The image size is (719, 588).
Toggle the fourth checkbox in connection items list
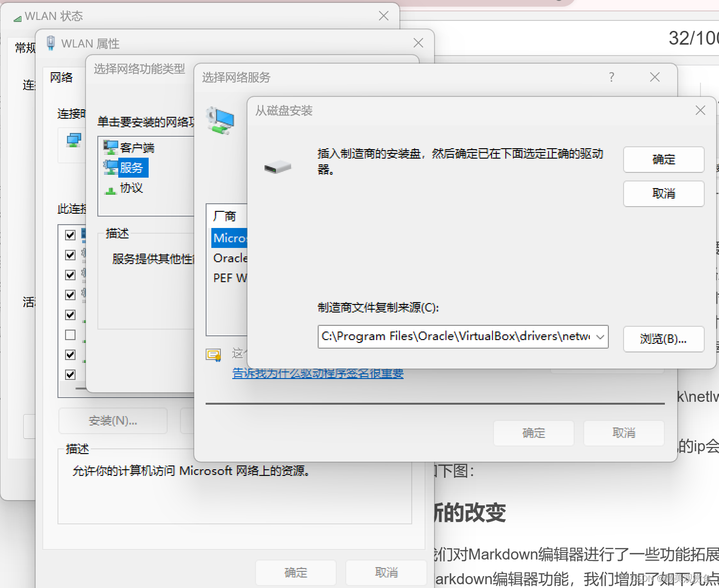pyautogui.click(x=70, y=295)
